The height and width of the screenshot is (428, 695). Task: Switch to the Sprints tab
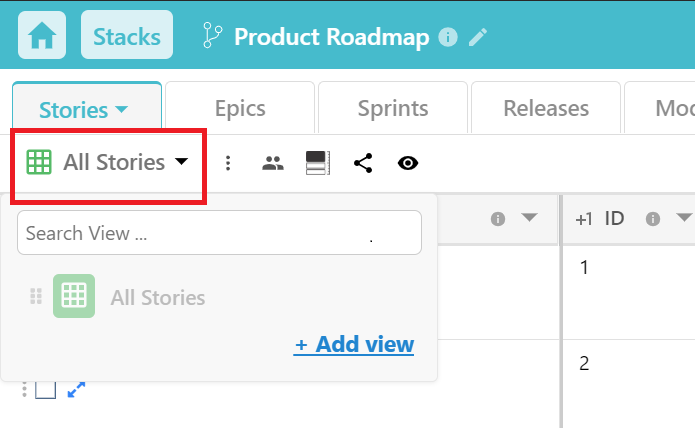click(x=393, y=108)
